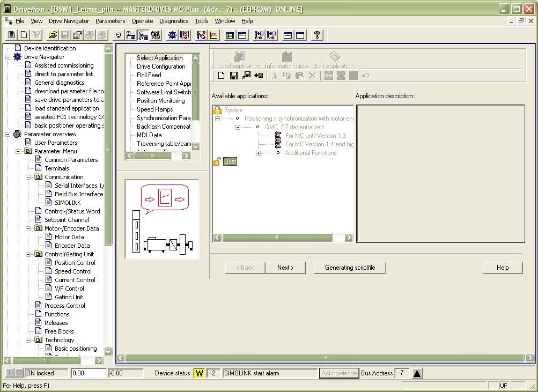Select Position Control in the tree
This screenshot has width=538, height=392.
tap(75, 263)
